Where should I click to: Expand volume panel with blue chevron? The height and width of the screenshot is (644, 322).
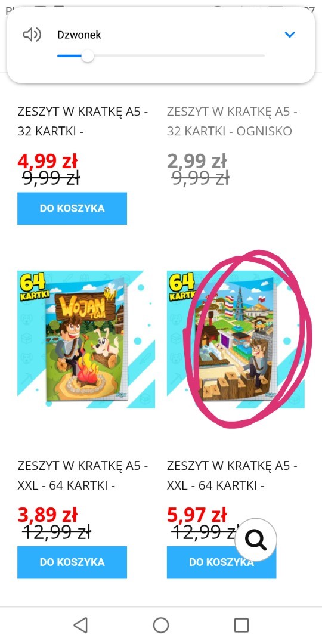tap(290, 35)
